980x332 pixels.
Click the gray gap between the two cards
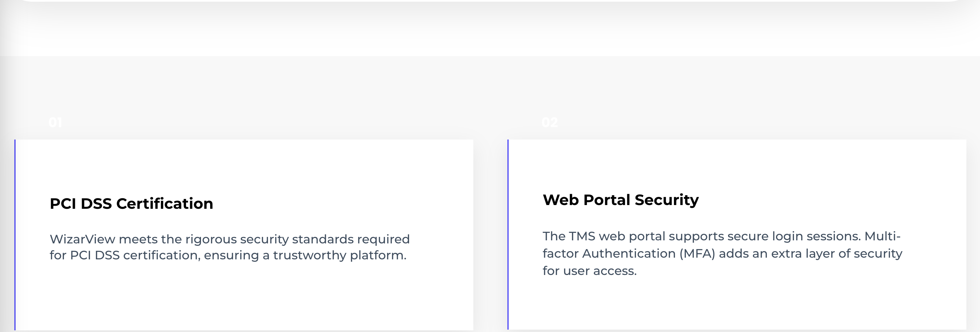(490, 235)
